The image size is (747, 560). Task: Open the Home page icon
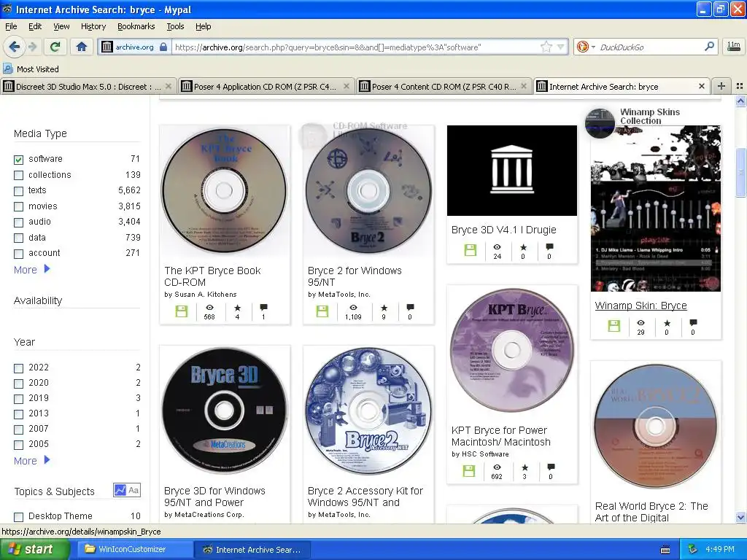coord(82,47)
